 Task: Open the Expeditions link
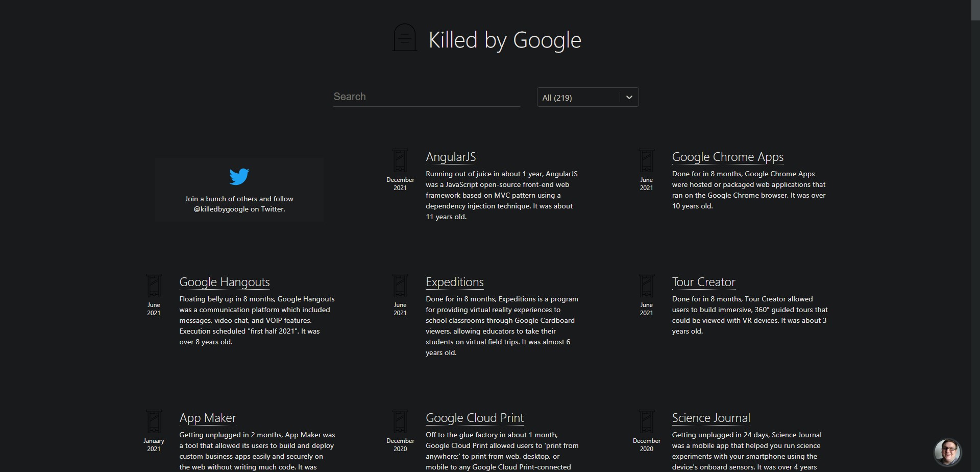[454, 282]
